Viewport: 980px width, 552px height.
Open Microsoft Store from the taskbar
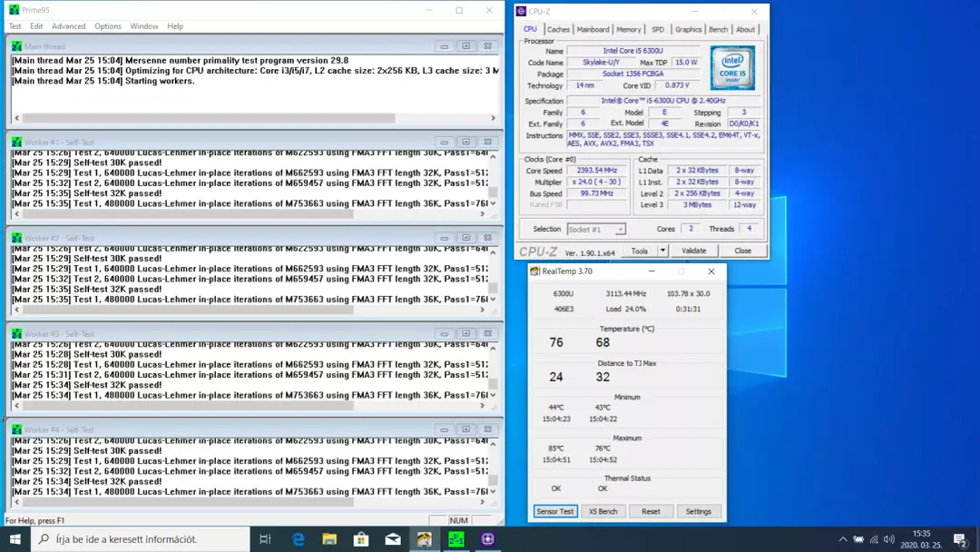(361, 539)
